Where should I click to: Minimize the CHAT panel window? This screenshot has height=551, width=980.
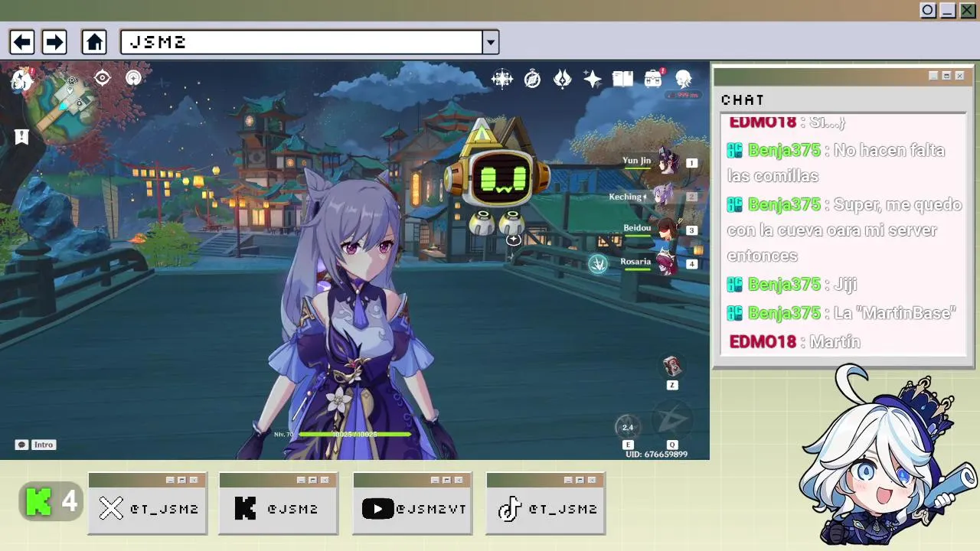click(x=933, y=76)
